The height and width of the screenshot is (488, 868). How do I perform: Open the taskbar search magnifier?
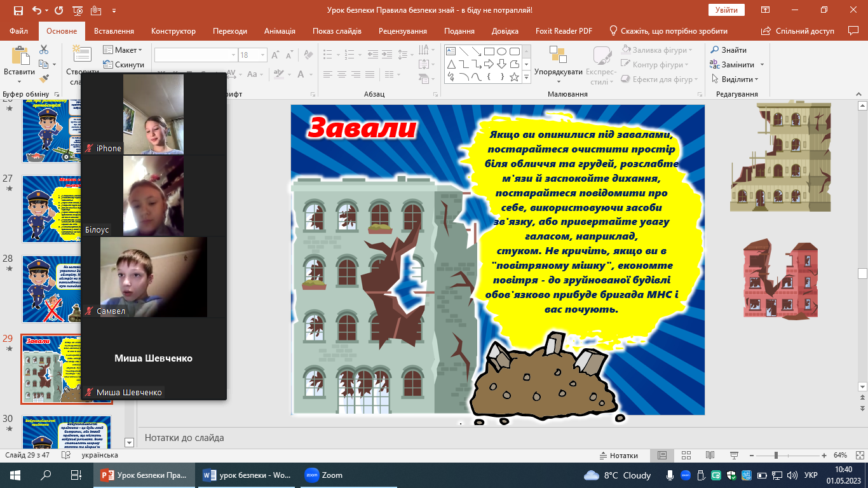[x=46, y=475]
